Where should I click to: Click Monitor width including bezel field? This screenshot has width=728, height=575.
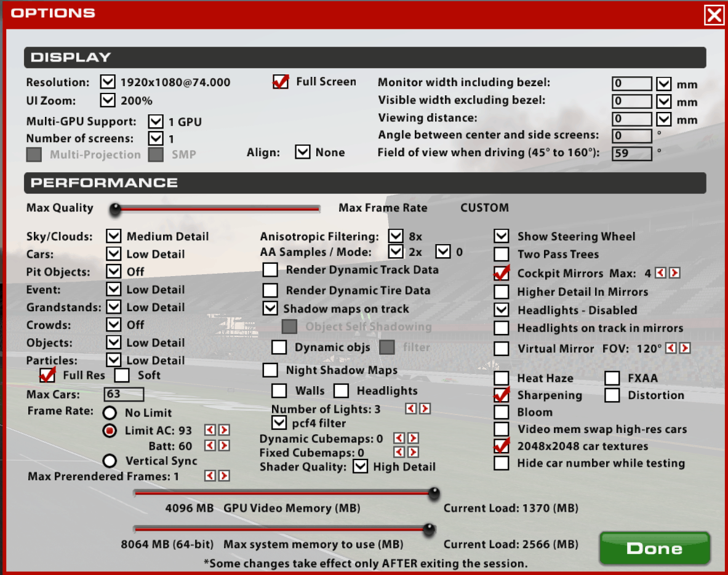(x=632, y=84)
